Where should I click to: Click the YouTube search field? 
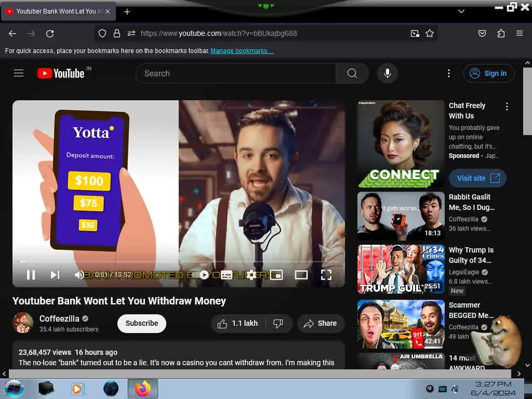pyautogui.click(x=236, y=73)
